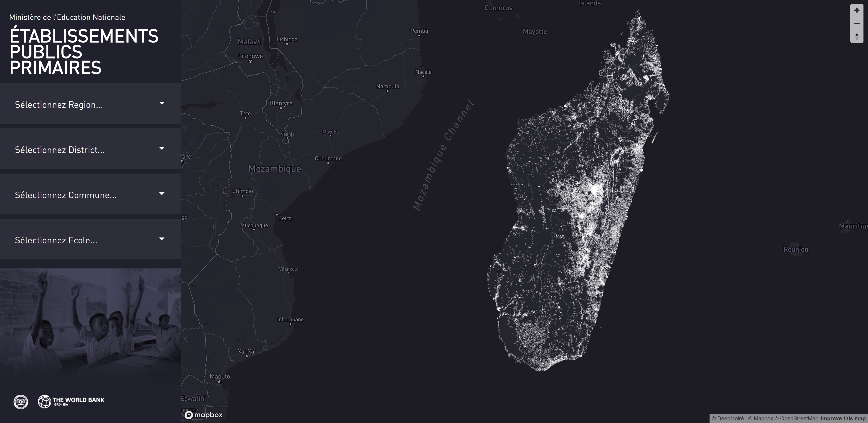Click the Maputo city marker
This screenshot has height=423, width=868.
coord(220,382)
